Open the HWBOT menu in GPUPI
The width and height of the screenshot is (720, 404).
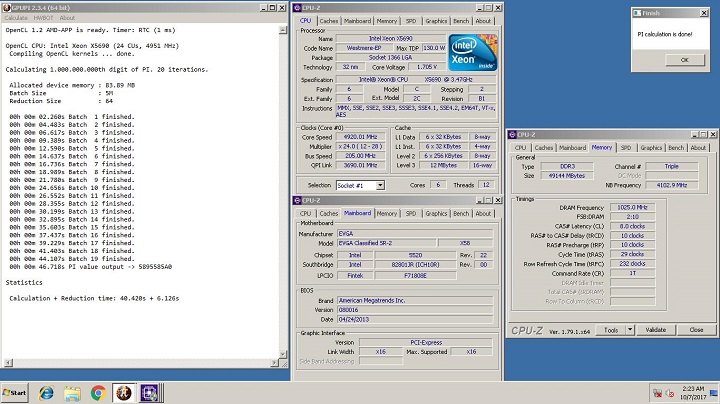[43, 18]
